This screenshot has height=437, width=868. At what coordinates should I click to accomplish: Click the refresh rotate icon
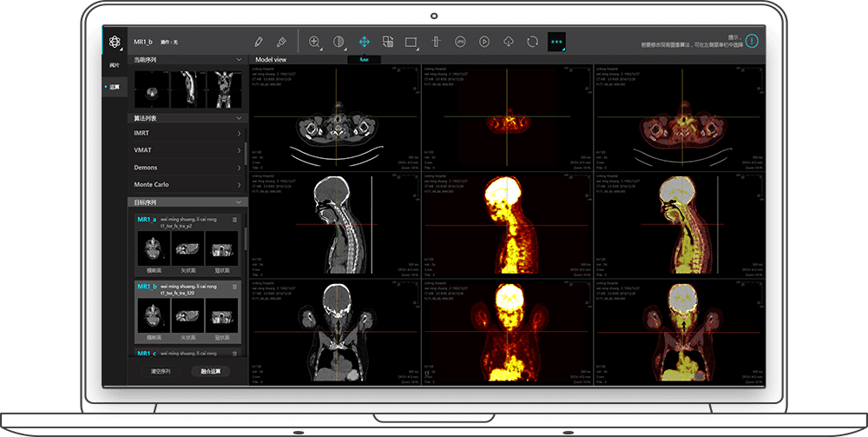[533, 42]
